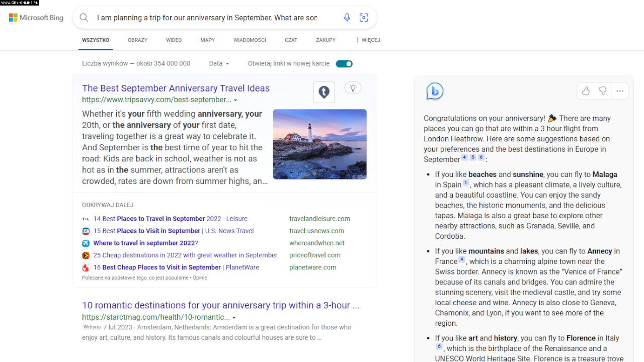Image resolution: width=644 pixels, height=362 pixels.
Task: Focus the Bing search input field
Action: [x=207, y=18]
